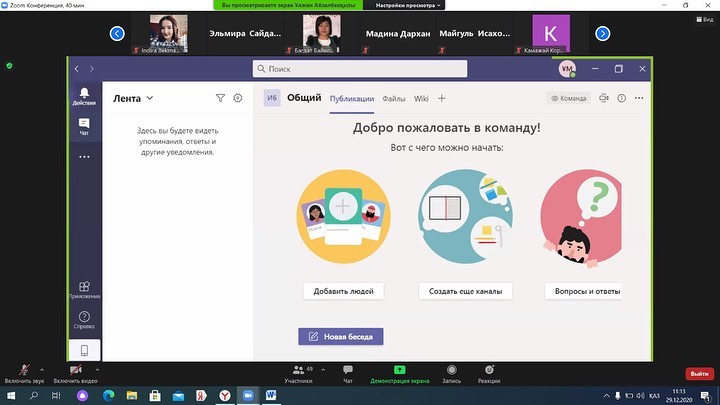Open Yandex Browser from taskbar
The height and width of the screenshot is (405, 720).
[x=225, y=395]
